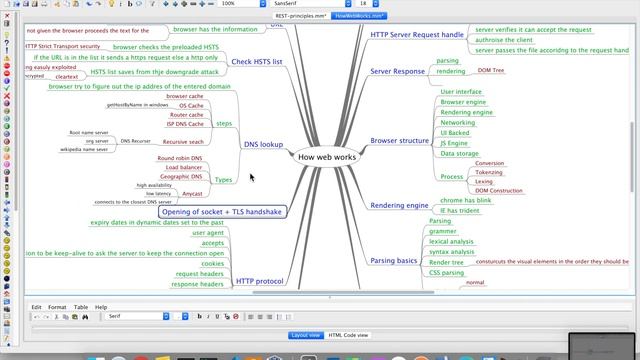Add the exclamation mark icon from the left sidebar
Image resolution: width=640 pixels, height=360 pixels.
(7, 50)
